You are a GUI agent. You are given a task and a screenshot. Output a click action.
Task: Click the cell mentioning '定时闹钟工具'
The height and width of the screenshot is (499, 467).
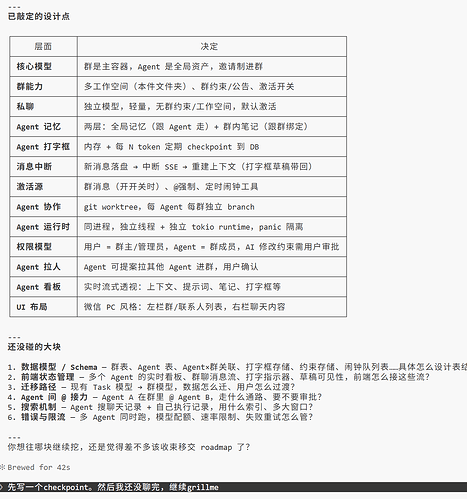click(212, 186)
